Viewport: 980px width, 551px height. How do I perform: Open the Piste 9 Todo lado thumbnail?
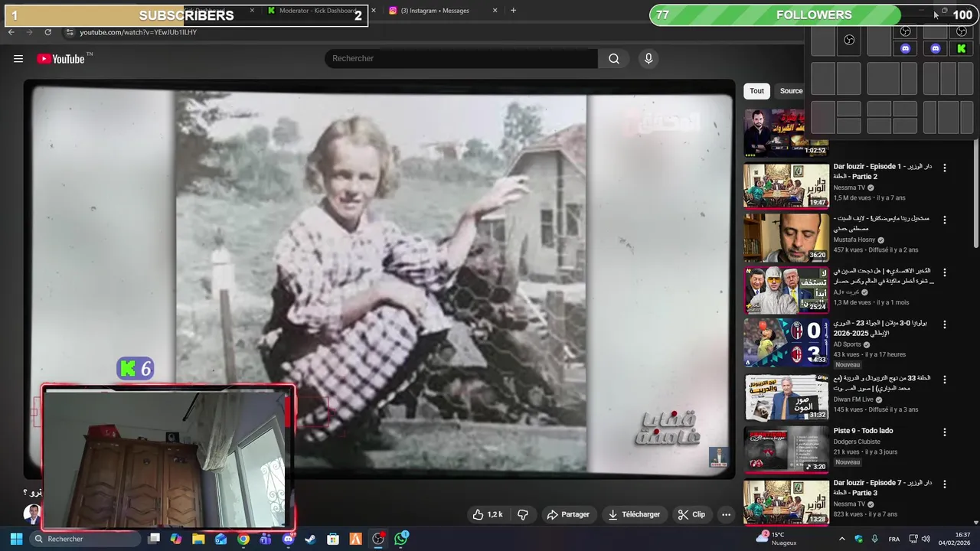pos(786,449)
